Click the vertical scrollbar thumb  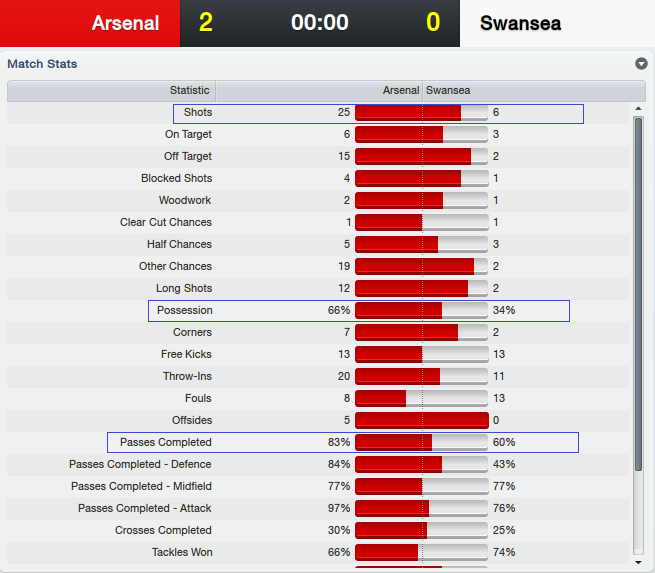pyautogui.click(x=638, y=294)
